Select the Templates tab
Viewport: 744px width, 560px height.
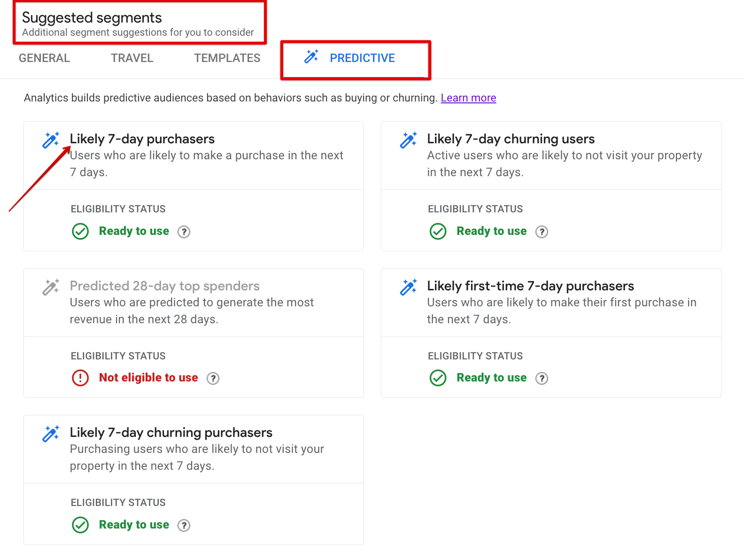coord(227,58)
